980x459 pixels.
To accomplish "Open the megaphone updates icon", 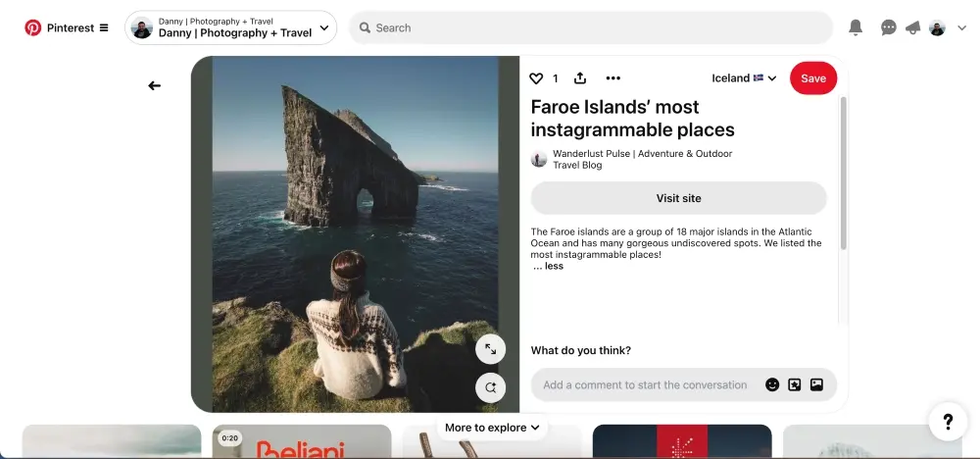I will coord(912,27).
